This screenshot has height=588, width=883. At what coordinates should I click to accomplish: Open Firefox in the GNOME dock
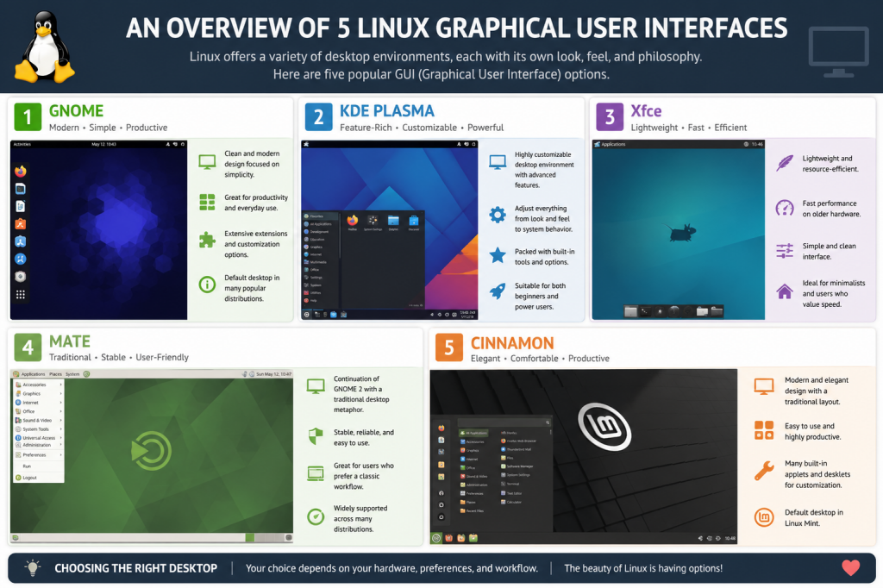(x=21, y=171)
